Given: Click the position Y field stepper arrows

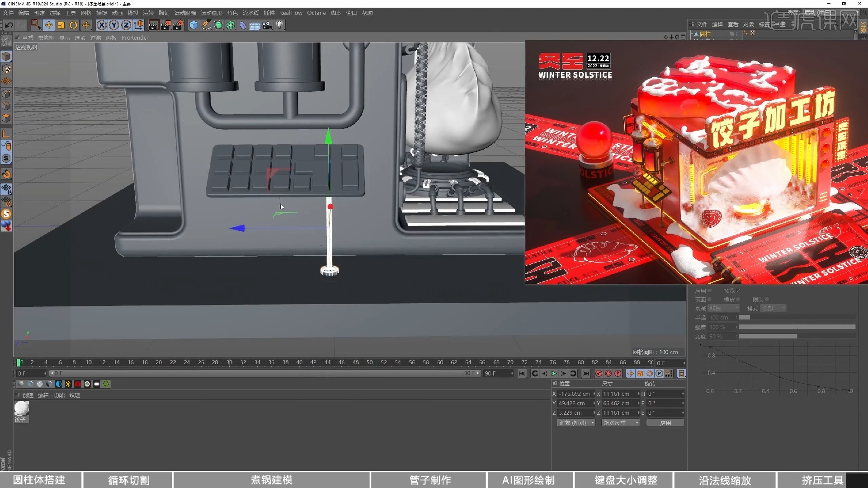Looking at the screenshot, I should [x=594, y=404].
